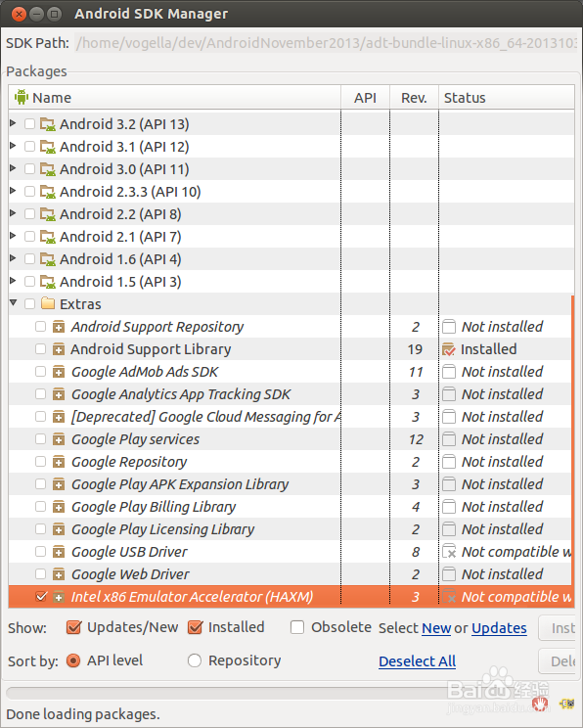Check the Google USB Driver checkbox
This screenshot has height=728, width=583.
coord(41,552)
